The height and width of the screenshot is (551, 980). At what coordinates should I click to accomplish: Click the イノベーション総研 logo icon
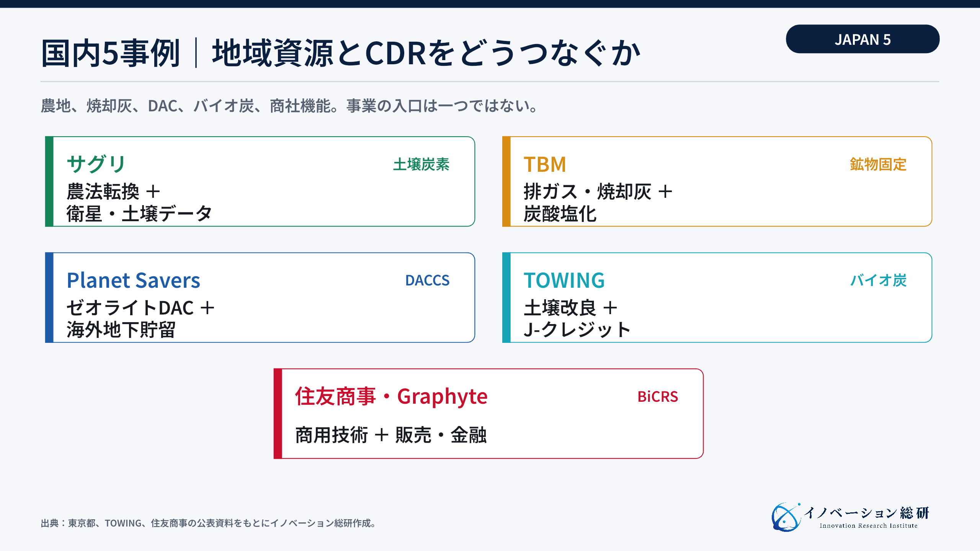coord(786,517)
